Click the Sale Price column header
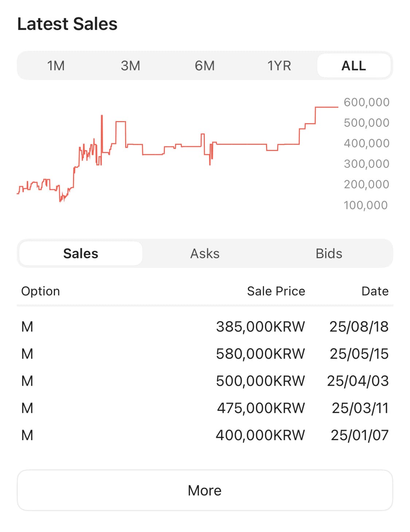The image size is (410, 532). click(276, 291)
